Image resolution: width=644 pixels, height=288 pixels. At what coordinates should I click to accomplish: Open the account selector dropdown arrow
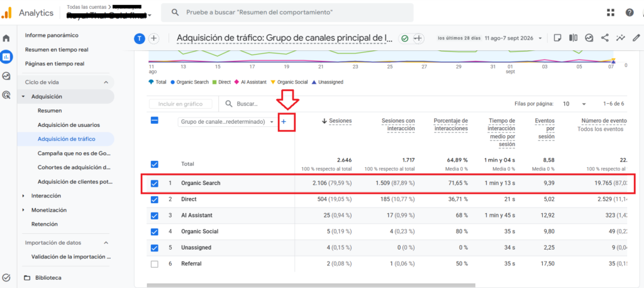point(150,16)
